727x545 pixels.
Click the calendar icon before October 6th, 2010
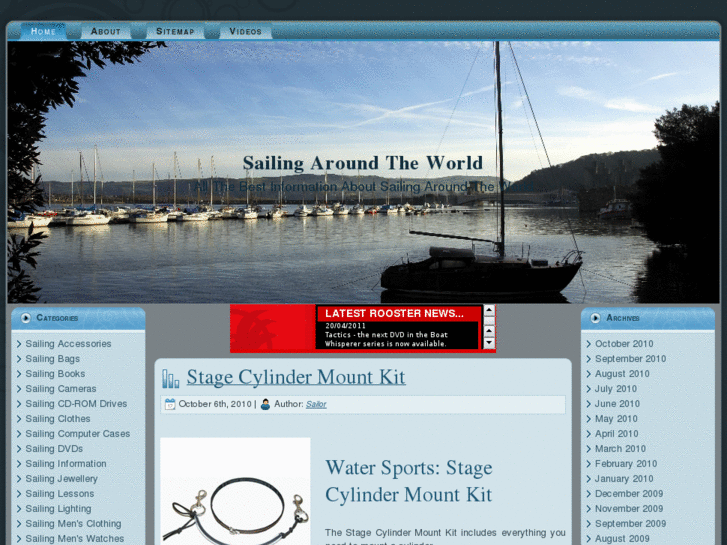(170, 404)
